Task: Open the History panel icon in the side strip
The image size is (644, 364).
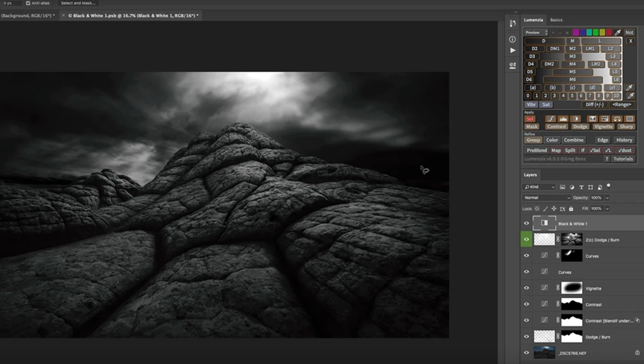Action: coord(512,23)
